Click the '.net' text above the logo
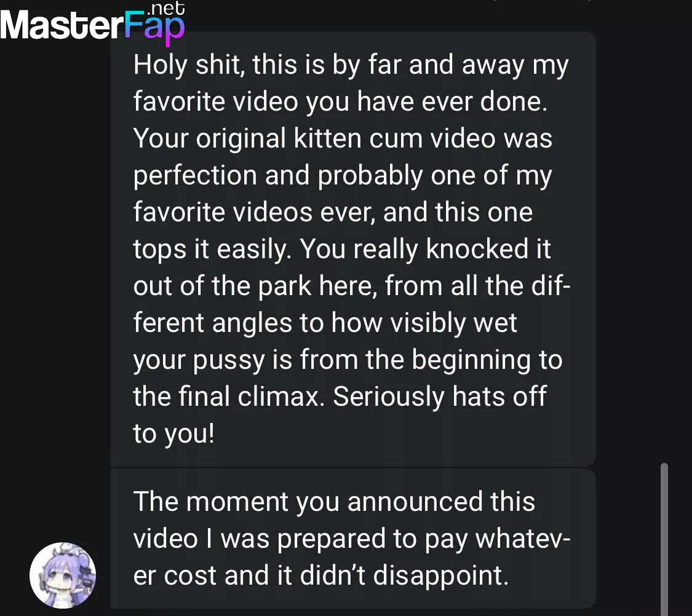The width and height of the screenshot is (692, 616). point(166,8)
